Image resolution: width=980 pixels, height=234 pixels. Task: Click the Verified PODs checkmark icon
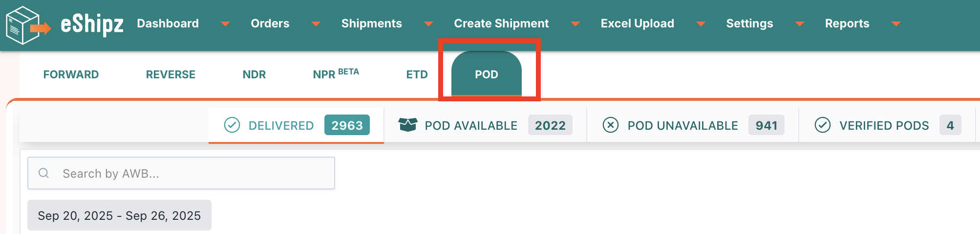click(x=823, y=125)
